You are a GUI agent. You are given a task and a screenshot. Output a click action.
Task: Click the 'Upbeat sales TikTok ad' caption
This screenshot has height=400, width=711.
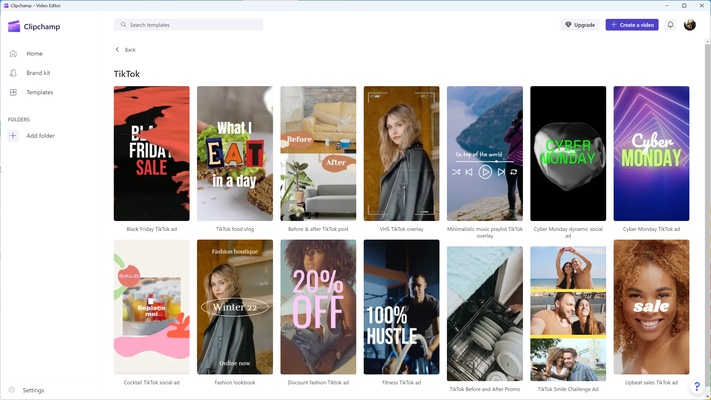(x=651, y=382)
